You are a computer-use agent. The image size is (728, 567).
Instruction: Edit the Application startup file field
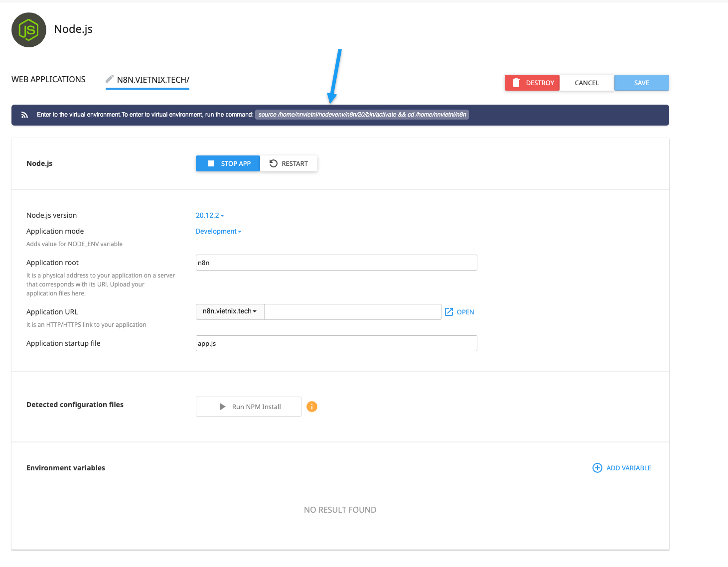(x=336, y=343)
